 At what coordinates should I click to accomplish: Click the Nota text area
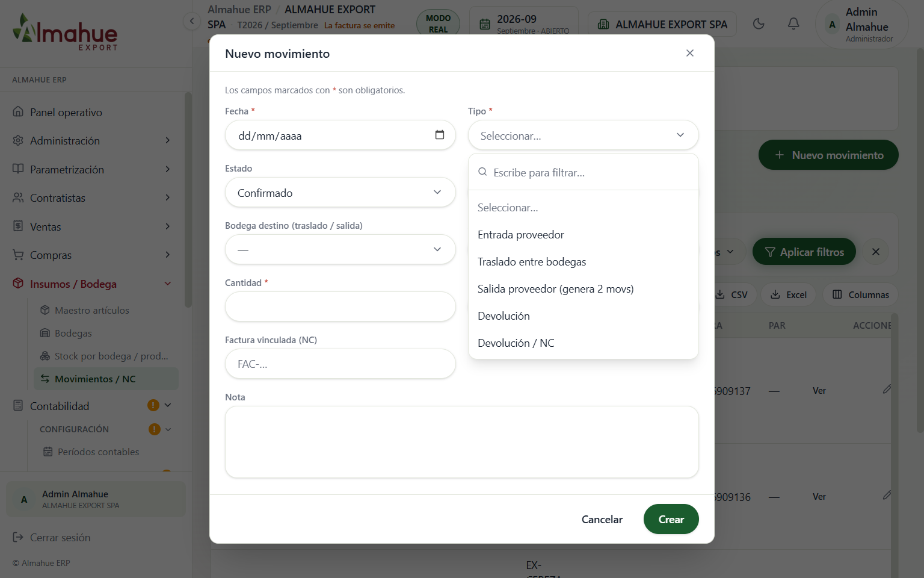[x=461, y=442]
